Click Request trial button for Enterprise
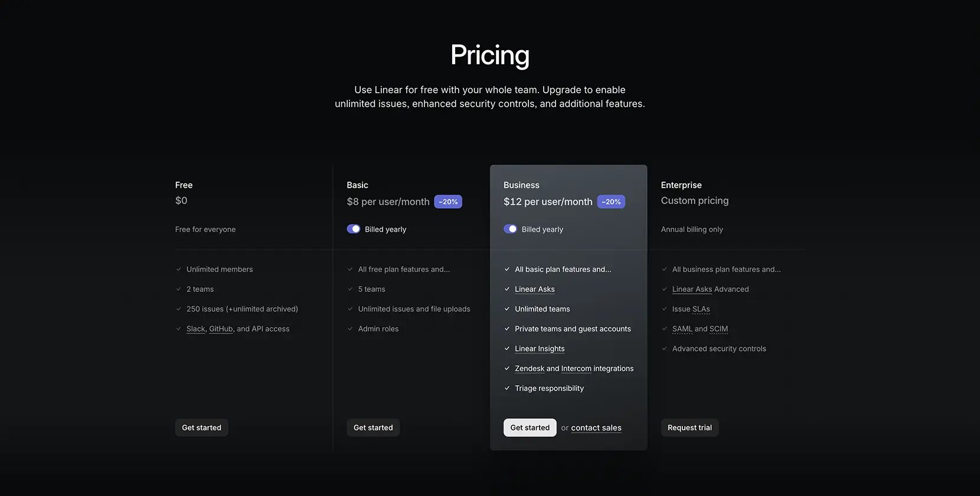Image resolution: width=980 pixels, height=496 pixels. tap(690, 428)
